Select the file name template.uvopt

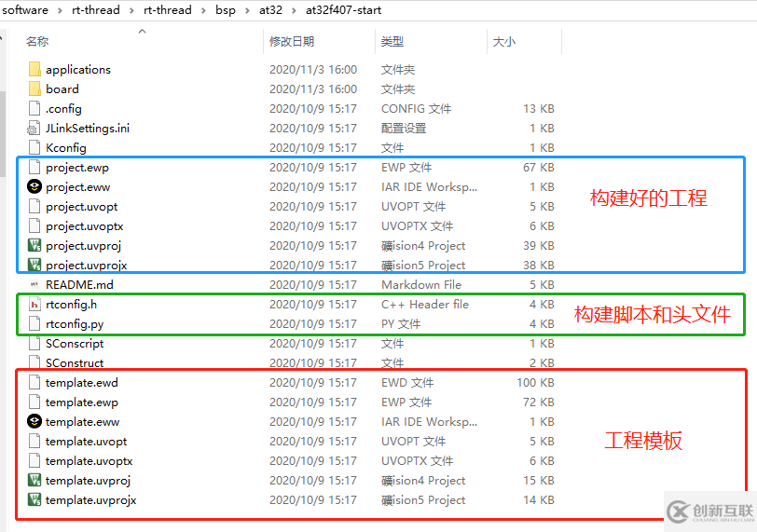86,442
